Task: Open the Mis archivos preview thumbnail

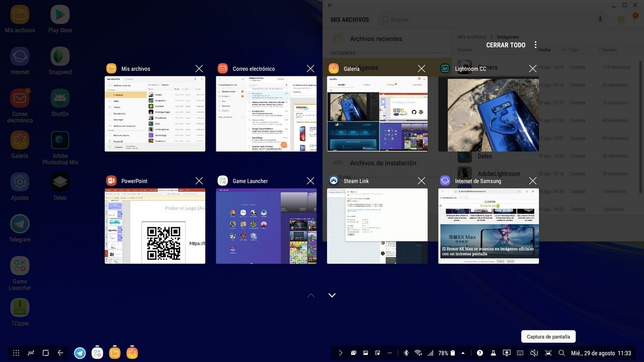Action: pos(155,114)
